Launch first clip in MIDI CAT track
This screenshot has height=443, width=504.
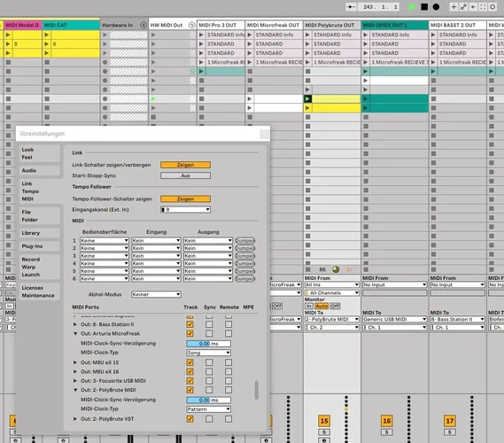pyautogui.click(x=47, y=35)
